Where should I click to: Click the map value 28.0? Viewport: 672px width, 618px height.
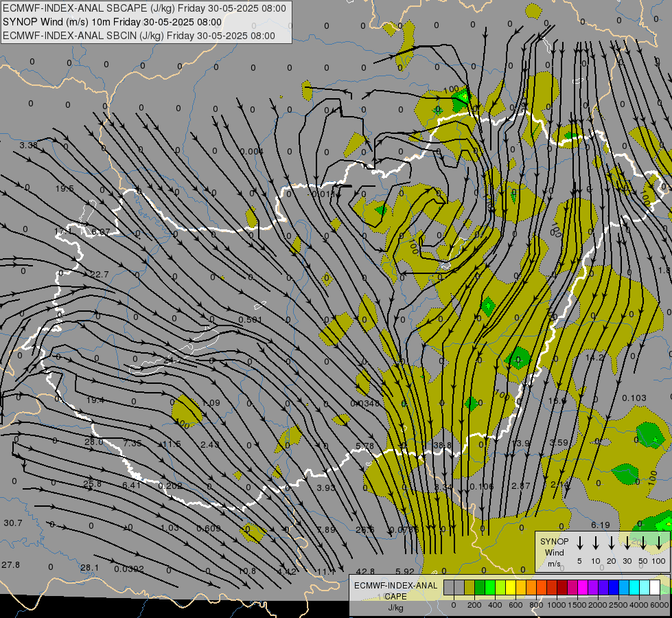click(x=93, y=442)
